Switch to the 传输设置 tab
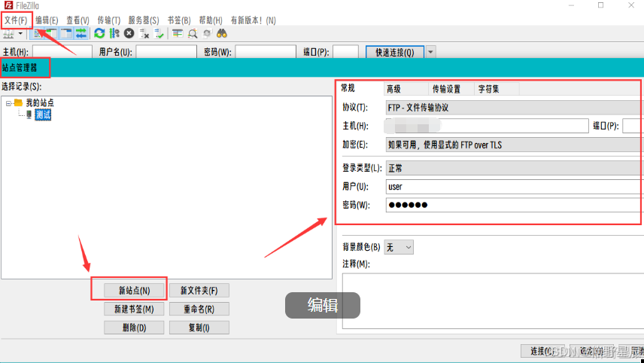This screenshot has height=363, width=644. [451, 89]
